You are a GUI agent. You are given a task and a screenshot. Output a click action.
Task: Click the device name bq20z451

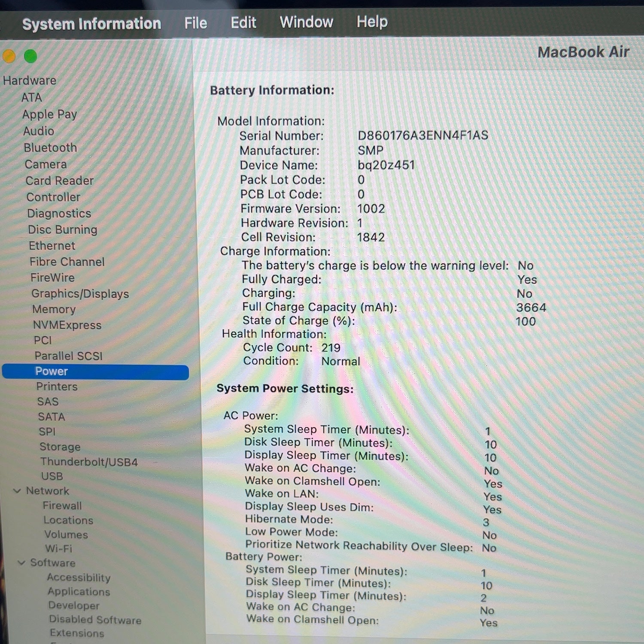coord(386,165)
